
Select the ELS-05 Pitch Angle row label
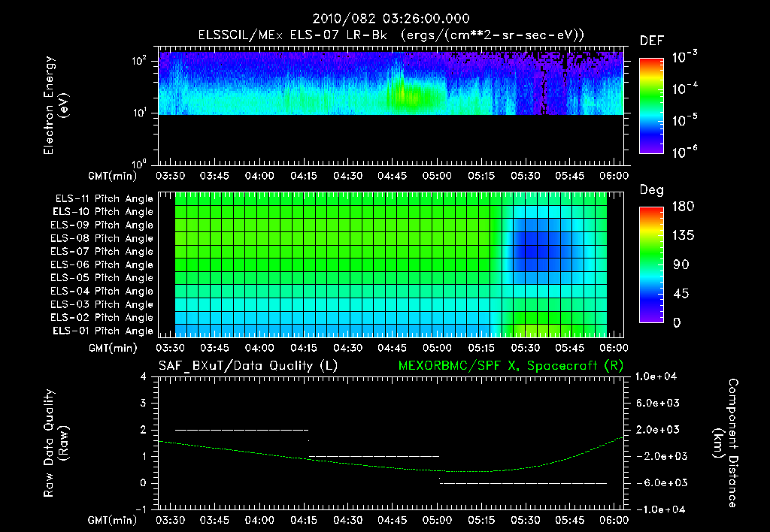click(x=102, y=278)
